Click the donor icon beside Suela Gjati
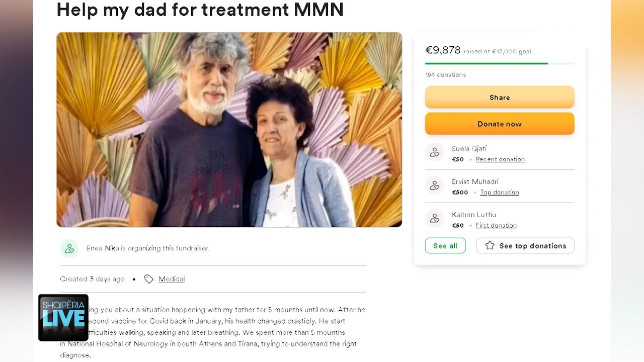This screenshot has width=644, height=362. pos(434,152)
